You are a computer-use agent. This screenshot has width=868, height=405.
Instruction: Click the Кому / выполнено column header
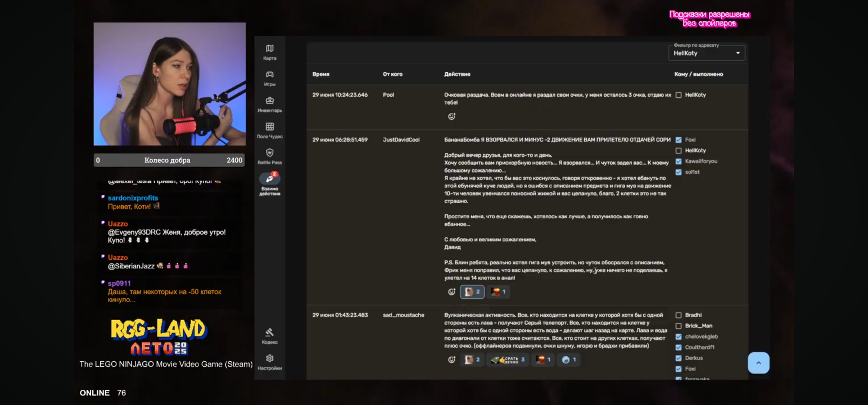click(x=698, y=74)
